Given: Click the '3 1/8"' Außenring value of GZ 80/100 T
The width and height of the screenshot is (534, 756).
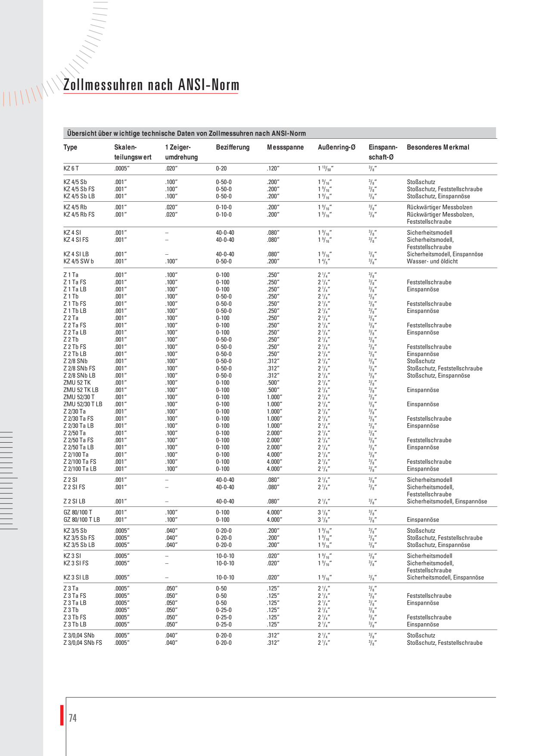Looking at the screenshot, I should click(324, 513).
